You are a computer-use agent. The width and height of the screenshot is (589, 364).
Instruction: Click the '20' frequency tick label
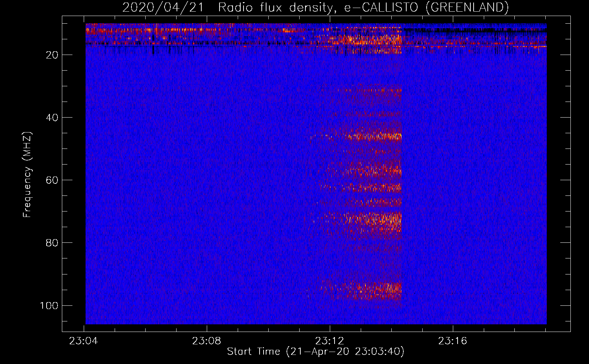[52, 55]
